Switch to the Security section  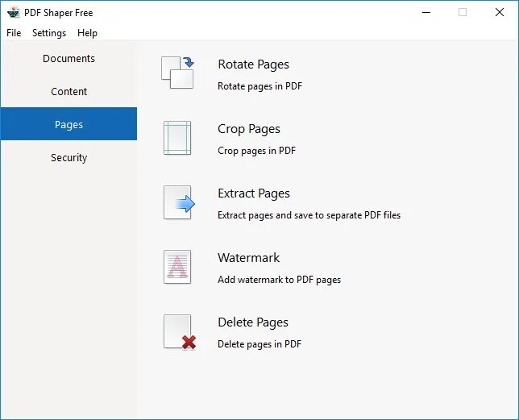coord(69,157)
